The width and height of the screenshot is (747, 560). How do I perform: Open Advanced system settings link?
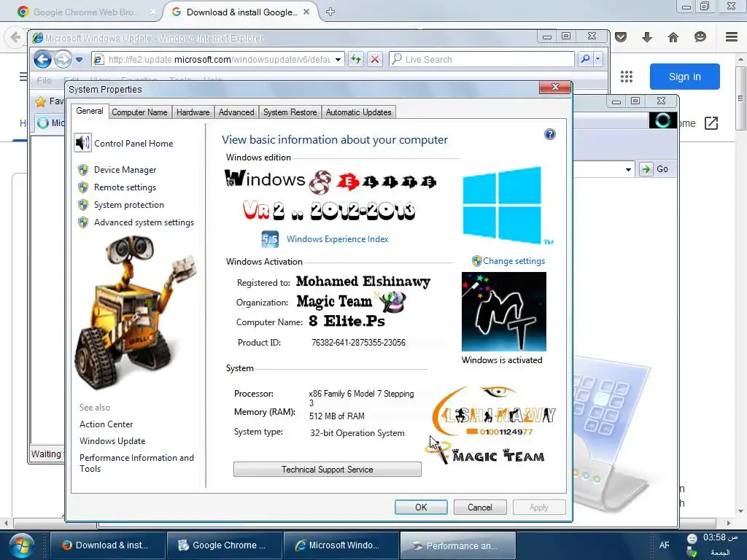point(144,222)
